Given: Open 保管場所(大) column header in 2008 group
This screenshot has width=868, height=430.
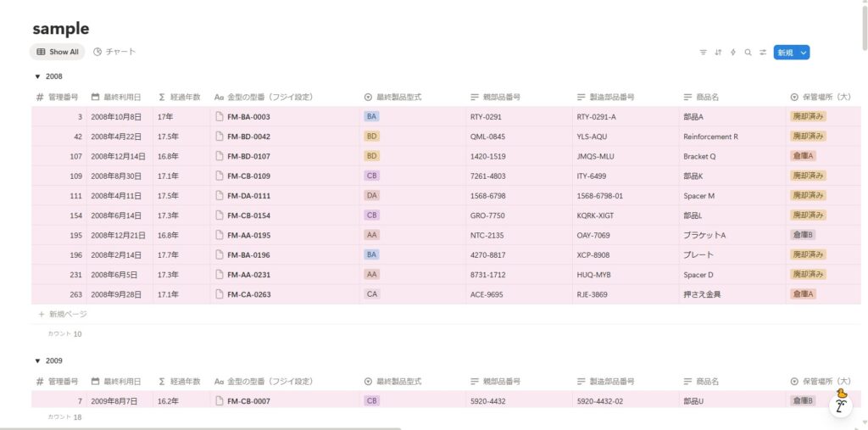Looking at the screenshot, I should pyautogui.click(x=823, y=97).
